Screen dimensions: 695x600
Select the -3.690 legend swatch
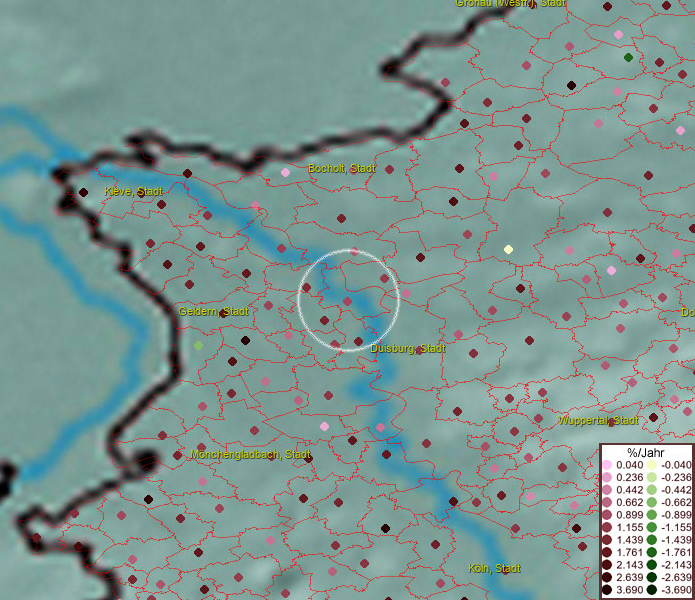point(652,590)
